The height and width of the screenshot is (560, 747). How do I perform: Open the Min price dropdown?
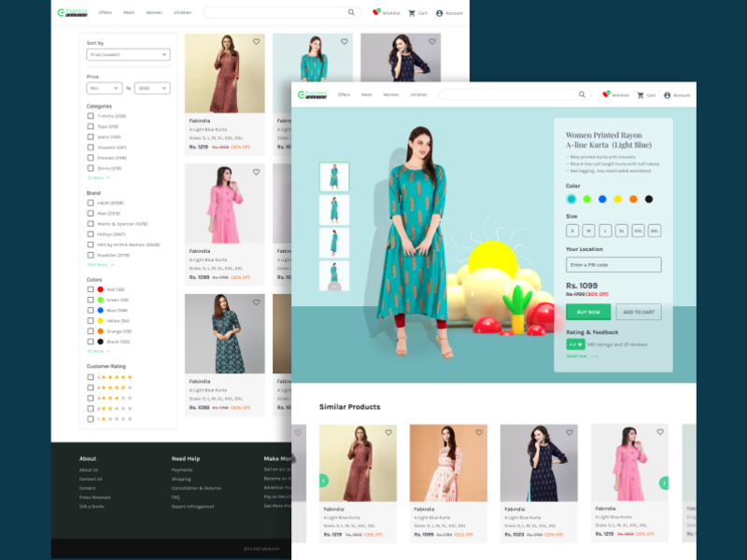pos(104,88)
